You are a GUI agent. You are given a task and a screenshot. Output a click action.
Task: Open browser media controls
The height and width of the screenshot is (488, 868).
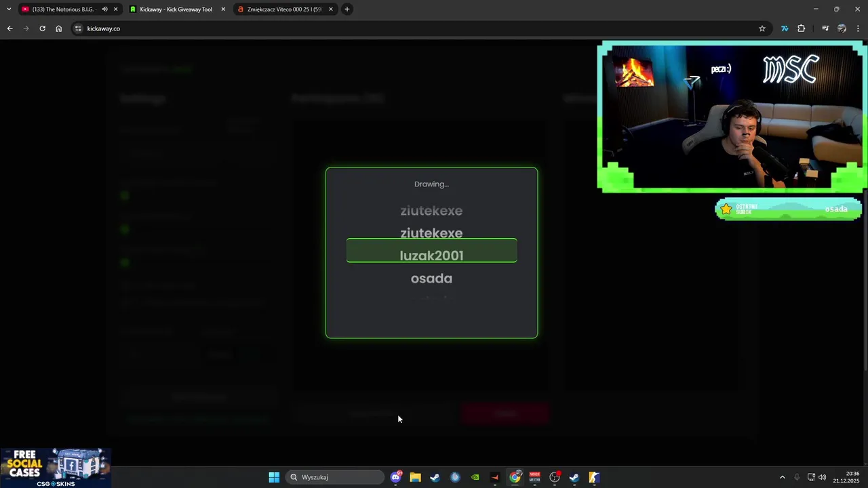click(x=825, y=28)
